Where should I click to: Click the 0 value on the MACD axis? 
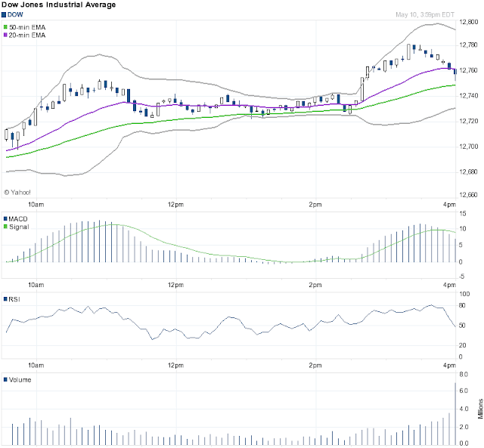[x=461, y=261]
